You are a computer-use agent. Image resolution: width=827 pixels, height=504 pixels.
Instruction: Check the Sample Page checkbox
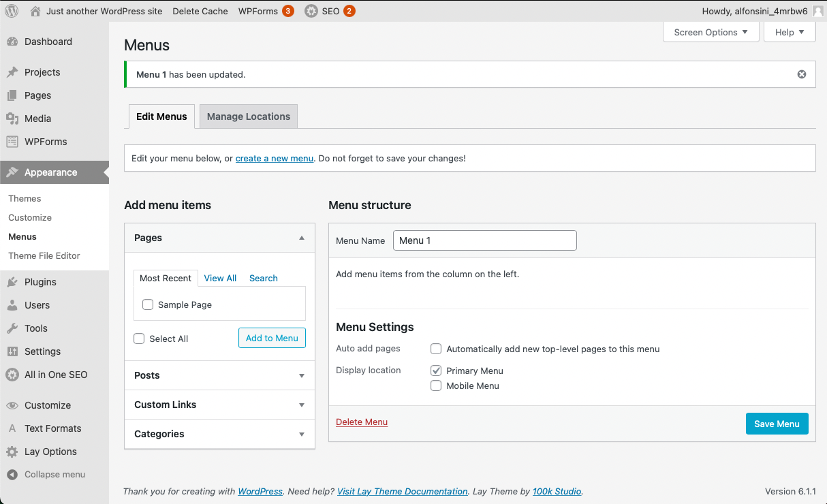click(148, 304)
